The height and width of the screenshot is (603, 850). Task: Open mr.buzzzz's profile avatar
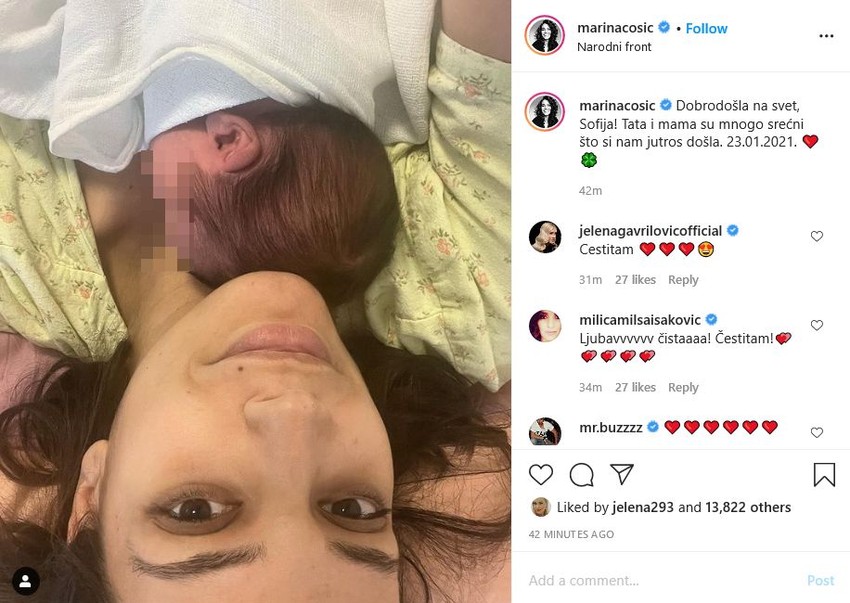click(x=545, y=432)
